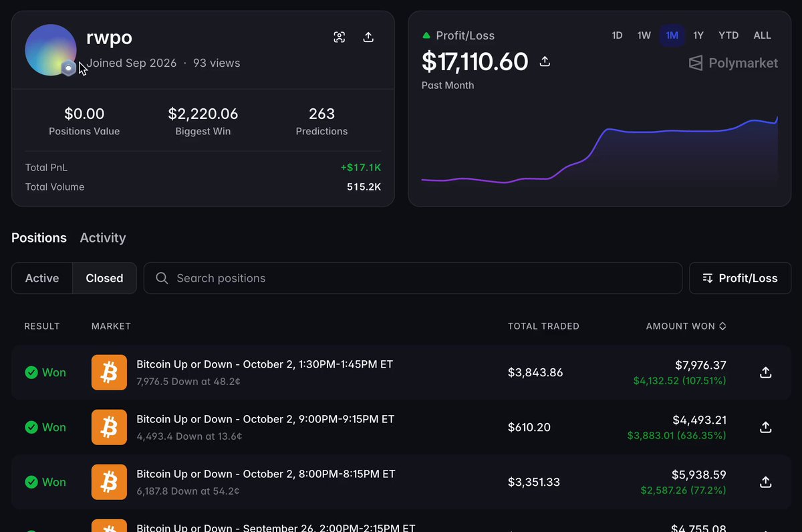The image size is (802, 532).
Task: Click Bitcoin icon for 9:00PM-9:15PM market
Action: click(x=109, y=427)
